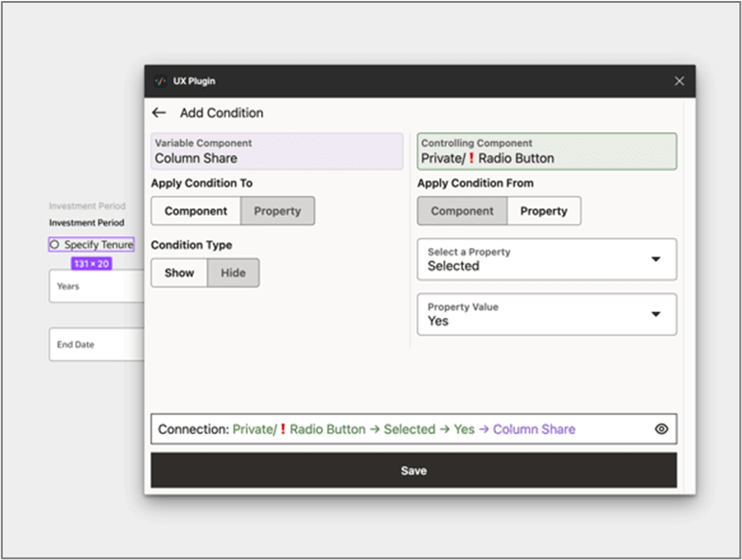Click the bold Investment Period label

point(87,222)
